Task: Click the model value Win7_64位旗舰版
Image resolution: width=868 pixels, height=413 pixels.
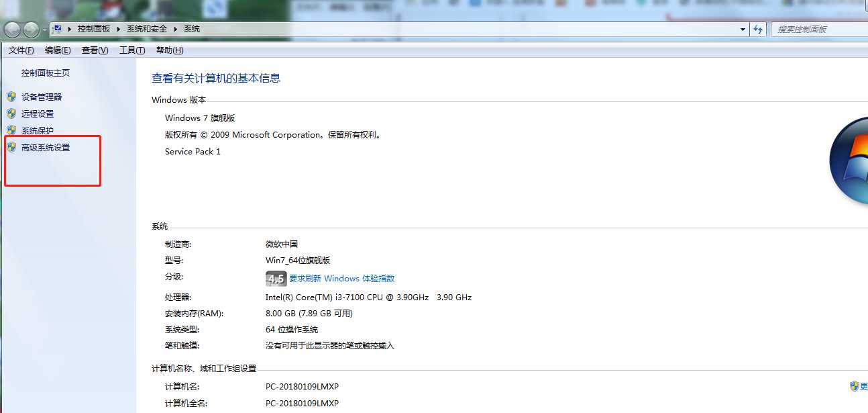Action: click(298, 261)
